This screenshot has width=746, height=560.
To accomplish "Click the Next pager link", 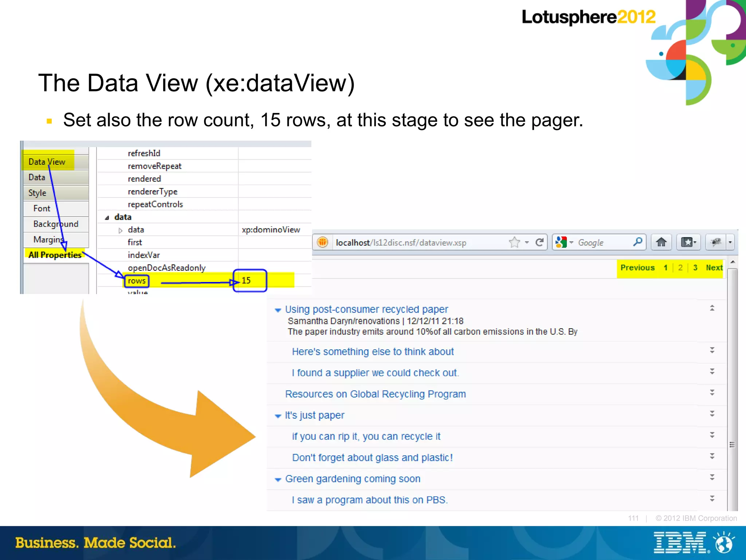I will click(714, 268).
